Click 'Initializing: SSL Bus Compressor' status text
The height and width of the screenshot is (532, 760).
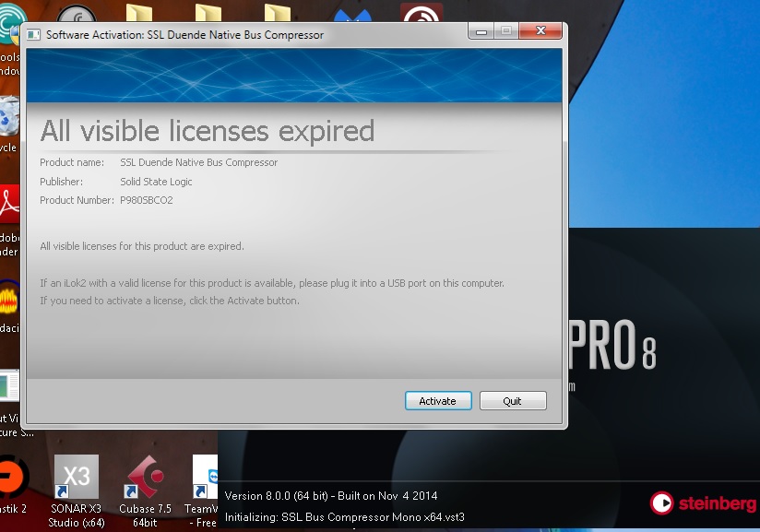pyautogui.click(x=345, y=517)
